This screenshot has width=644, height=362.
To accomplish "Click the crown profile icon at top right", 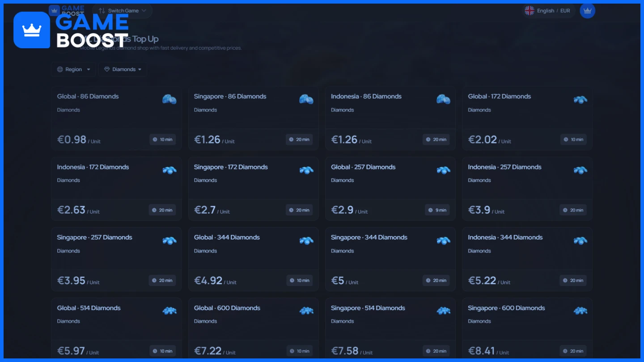I will 587,11.
